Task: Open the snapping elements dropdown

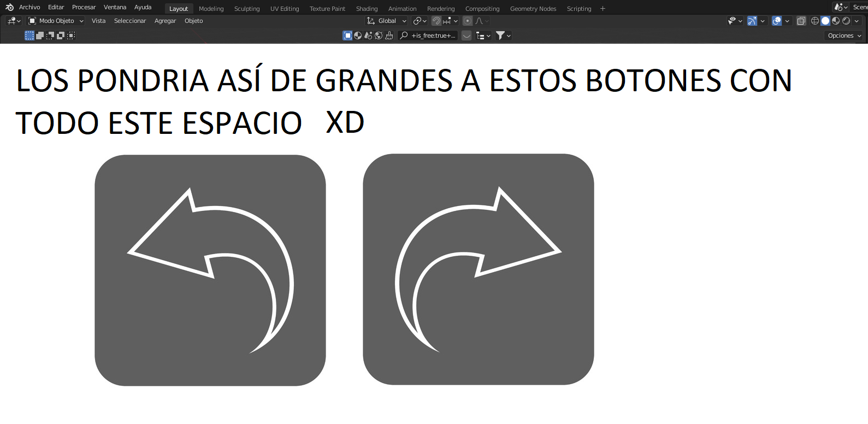Action: point(451,21)
